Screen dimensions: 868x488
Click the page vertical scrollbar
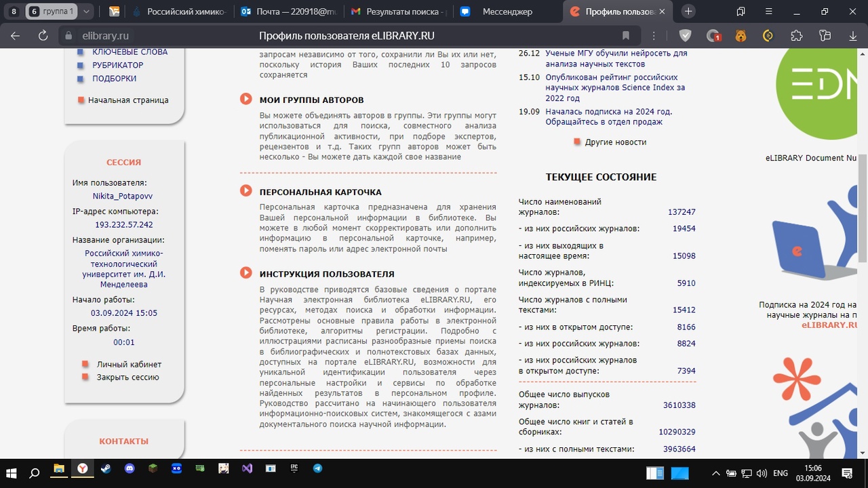pyautogui.click(x=863, y=209)
